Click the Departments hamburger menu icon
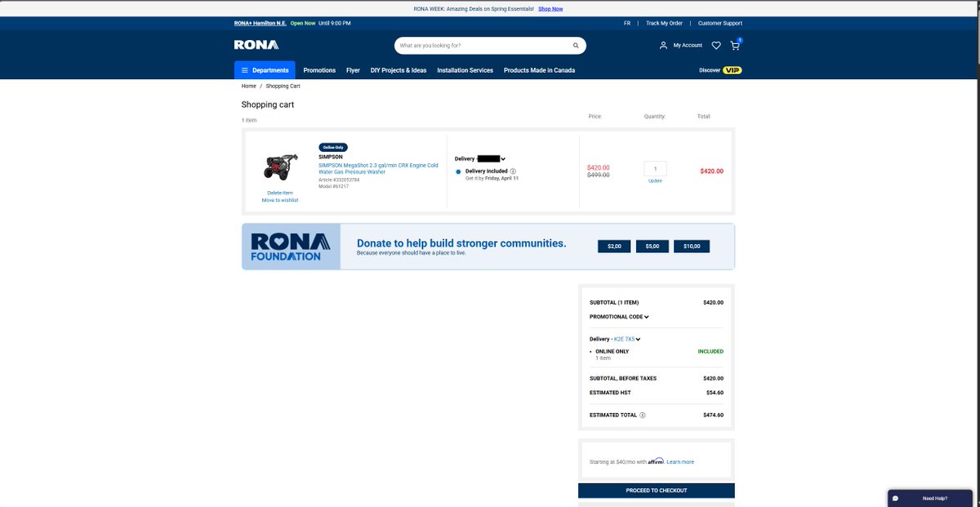 coord(244,70)
